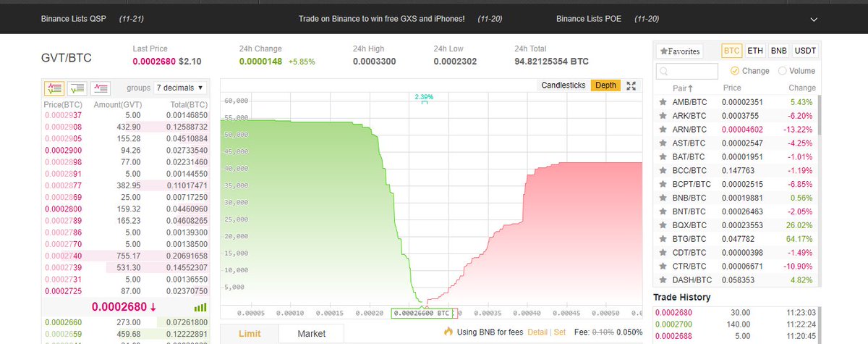Star the ARN/BTC pair
Image resolution: width=868 pixels, height=344 pixels.
(x=663, y=130)
